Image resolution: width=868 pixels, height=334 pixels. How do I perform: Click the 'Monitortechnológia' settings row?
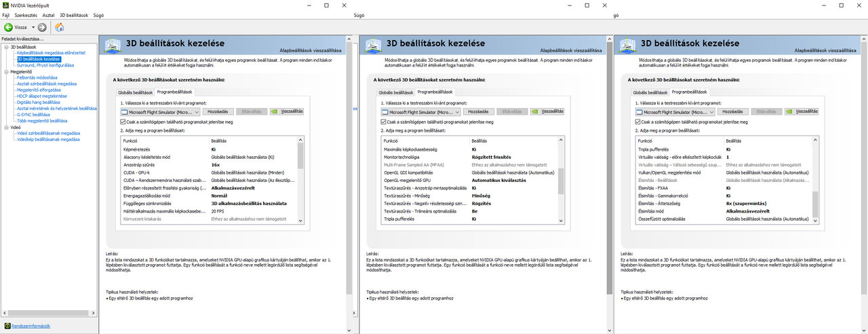point(469,157)
